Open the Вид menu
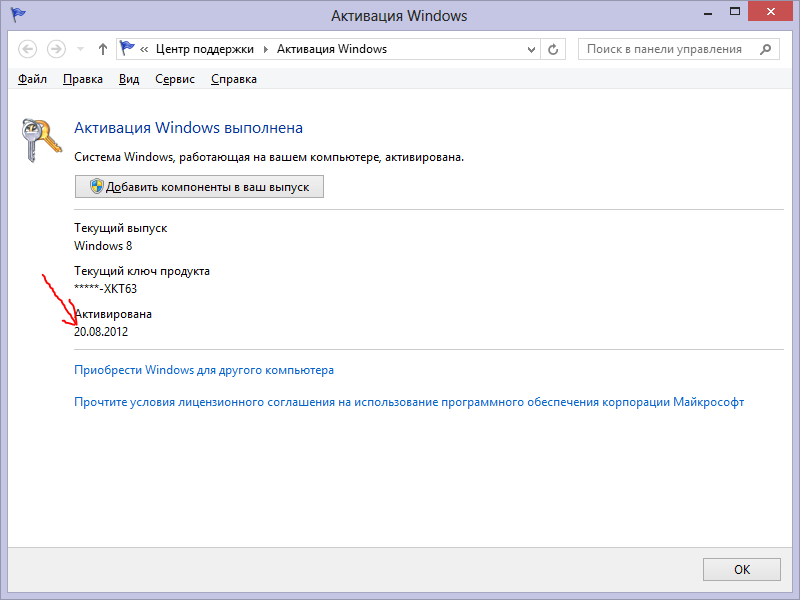The image size is (800, 600). [129, 79]
